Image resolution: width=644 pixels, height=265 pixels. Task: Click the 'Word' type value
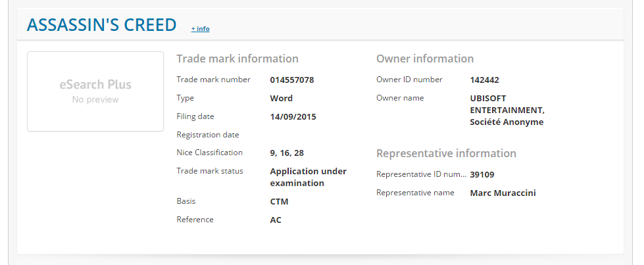pos(282,99)
